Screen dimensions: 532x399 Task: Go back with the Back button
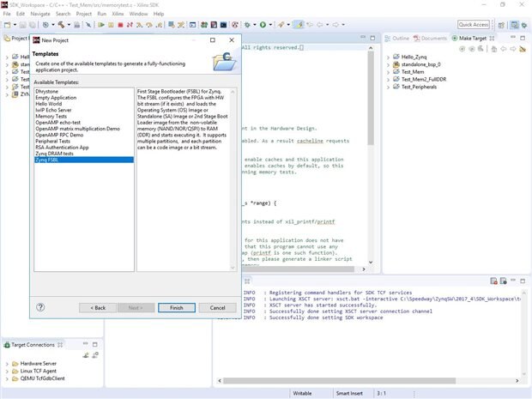pyautogui.click(x=98, y=307)
